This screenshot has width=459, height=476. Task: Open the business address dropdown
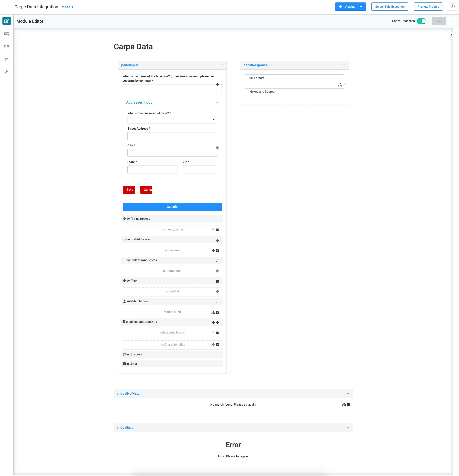point(172,120)
